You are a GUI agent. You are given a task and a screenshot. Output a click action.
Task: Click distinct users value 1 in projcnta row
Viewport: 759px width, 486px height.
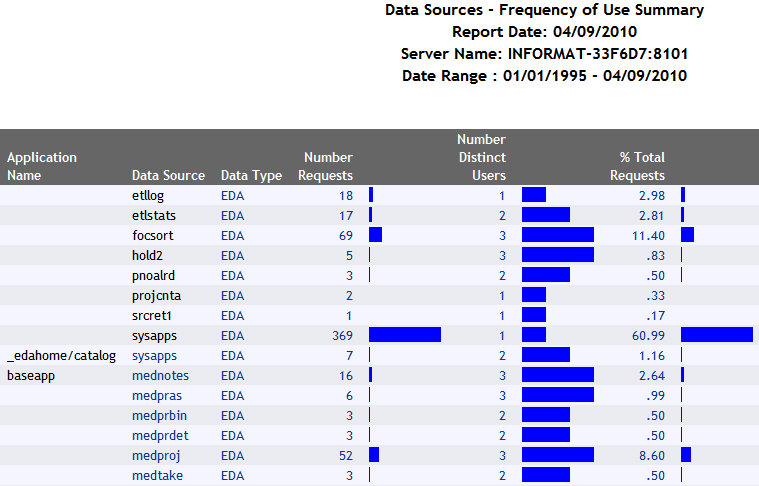click(502, 296)
